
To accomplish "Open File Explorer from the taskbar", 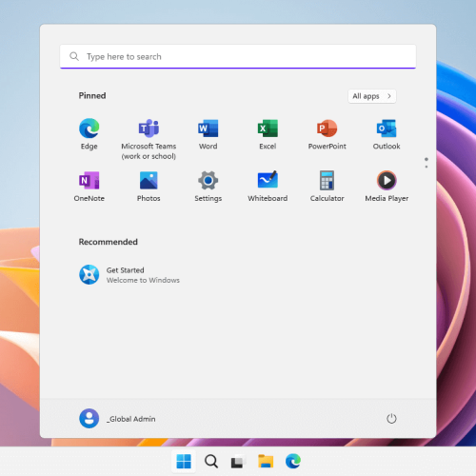I will pyautogui.click(x=266, y=461).
